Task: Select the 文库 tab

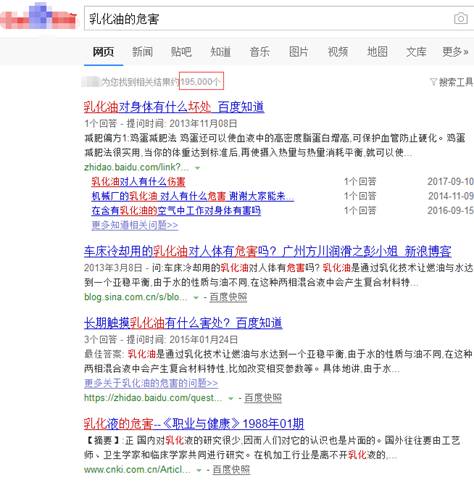Action: 416,52
